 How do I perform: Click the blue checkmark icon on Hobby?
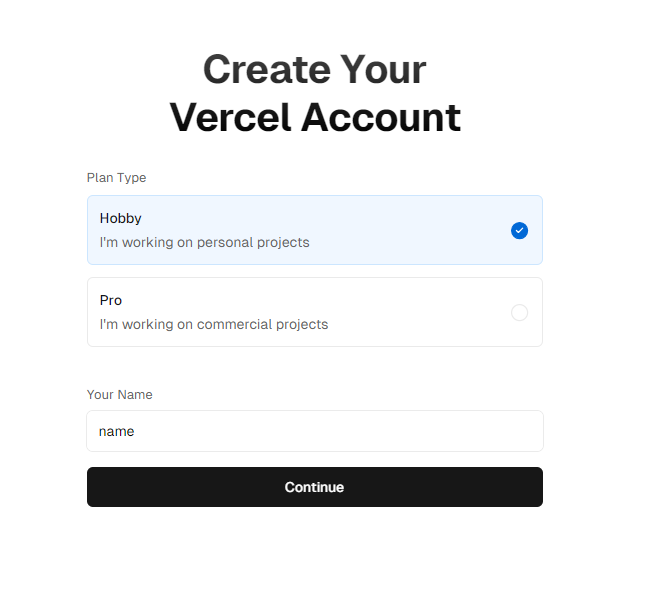pos(519,230)
